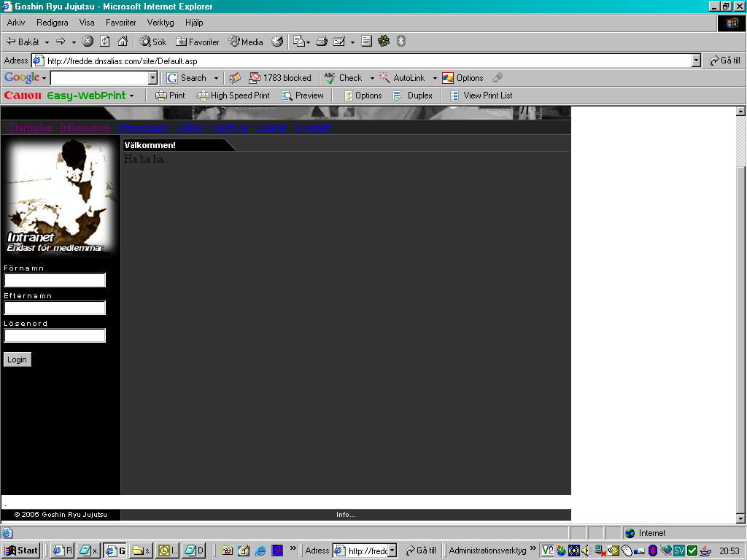Expand the AutoLink dropdown arrow
Image resolution: width=747 pixels, height=560 pixels.
click(x=435, y=78)
